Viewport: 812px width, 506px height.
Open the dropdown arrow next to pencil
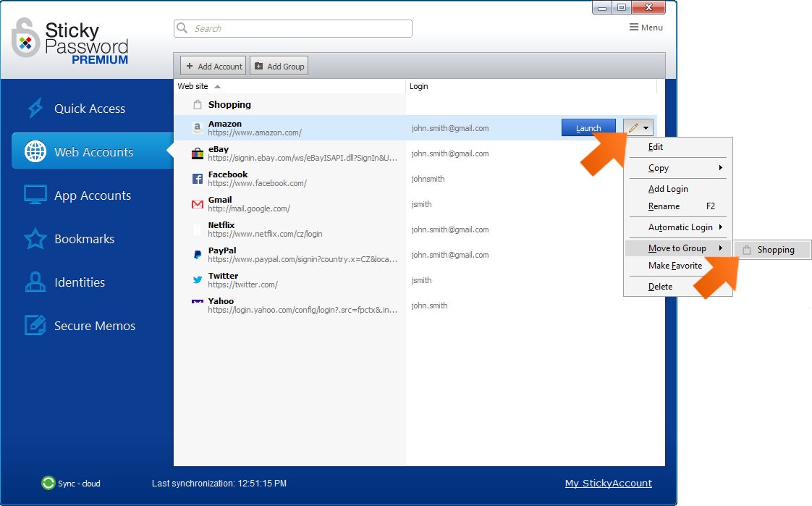[x=646, y=128]
